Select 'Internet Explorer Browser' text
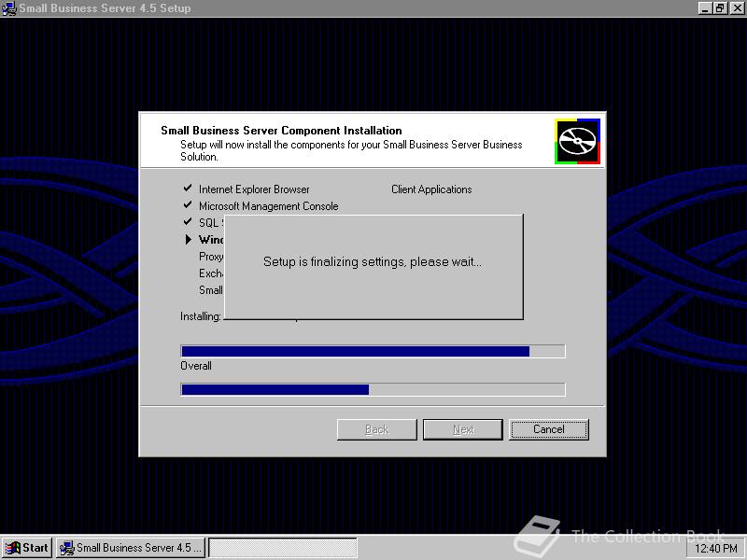This screenshot has height=560, width=747. click(x=254, y=189)
